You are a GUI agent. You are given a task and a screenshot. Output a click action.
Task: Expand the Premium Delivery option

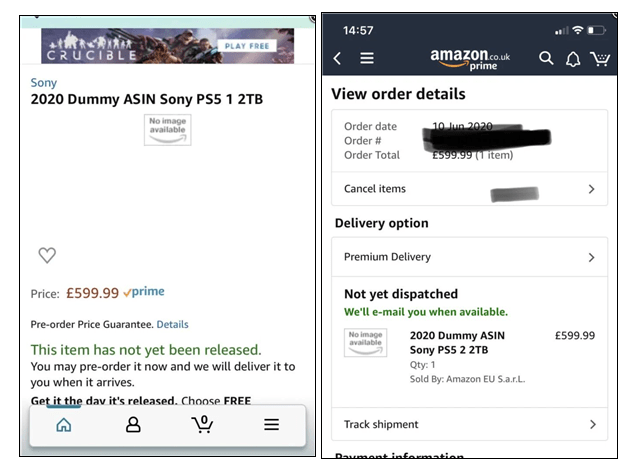click(469, 257)
